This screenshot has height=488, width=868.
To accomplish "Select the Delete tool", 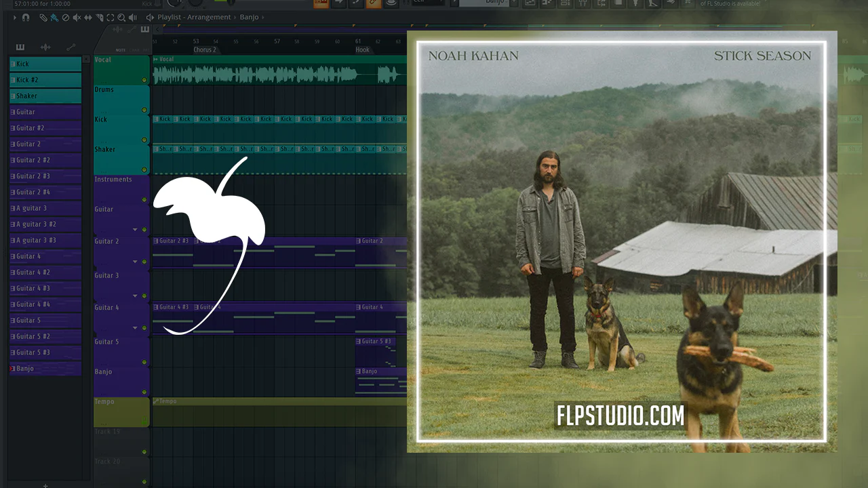I will point(66,17).
